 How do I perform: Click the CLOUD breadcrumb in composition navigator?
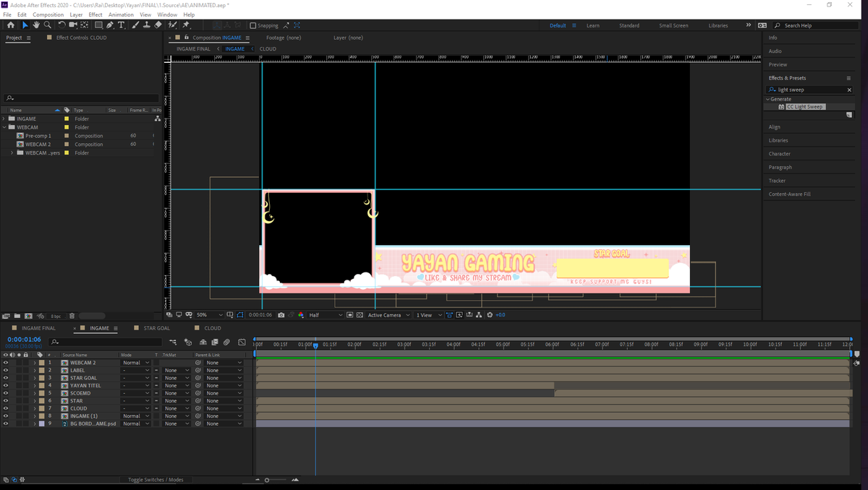coord(268,49)
